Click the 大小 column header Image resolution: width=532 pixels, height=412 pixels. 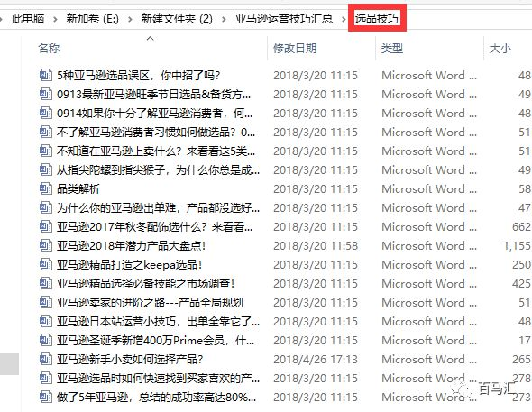[500, 49]
